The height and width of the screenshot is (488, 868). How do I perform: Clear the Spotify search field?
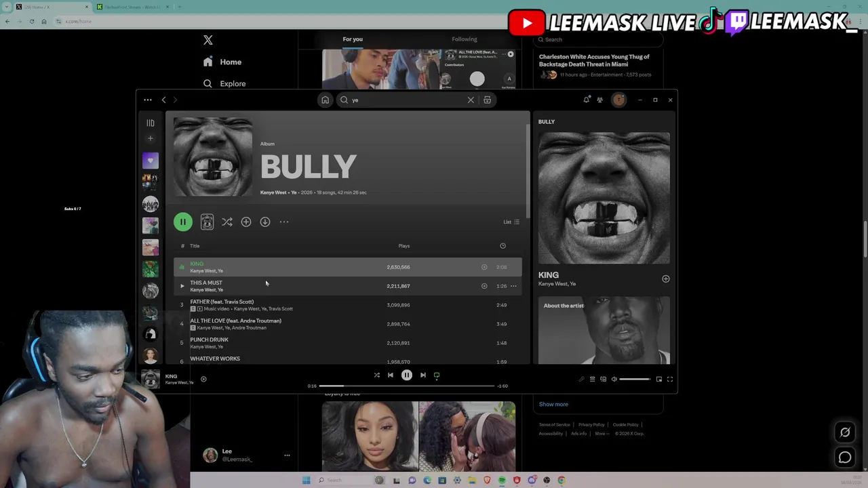[x=471, y=100]
